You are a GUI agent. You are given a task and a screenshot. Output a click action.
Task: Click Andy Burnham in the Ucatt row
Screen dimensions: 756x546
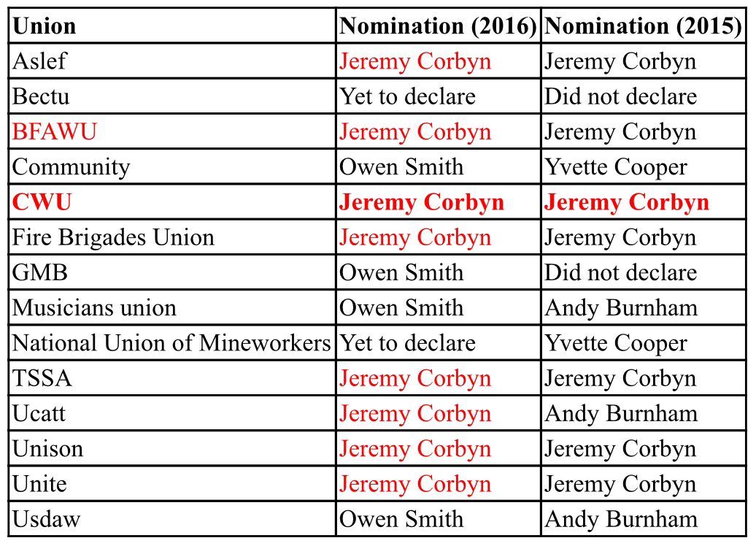pyautogui.click(x=620, y=414)
